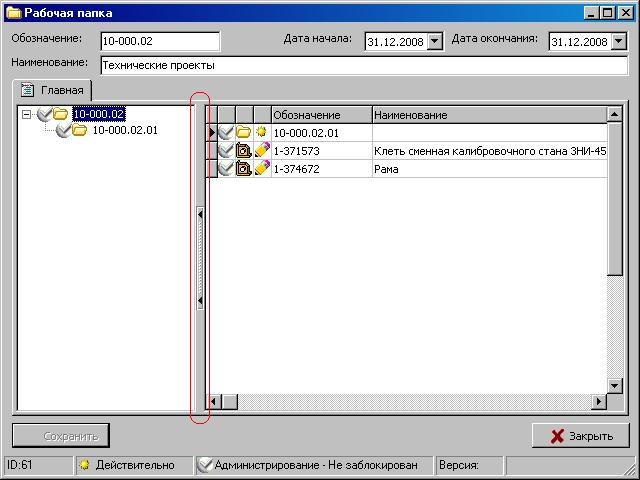Click title bar folder icon
640x480 pixels.
[13, 13]
